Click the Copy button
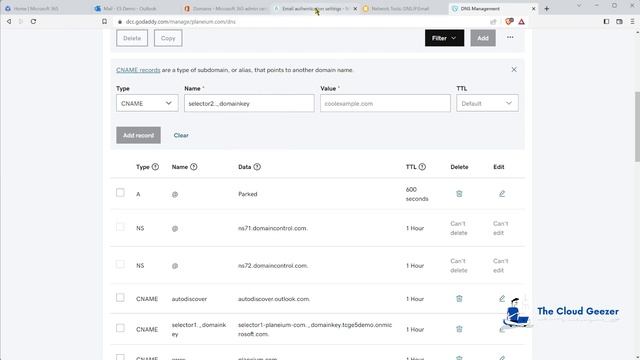This screenshot has width=640, height=360. tap(168, 38)
